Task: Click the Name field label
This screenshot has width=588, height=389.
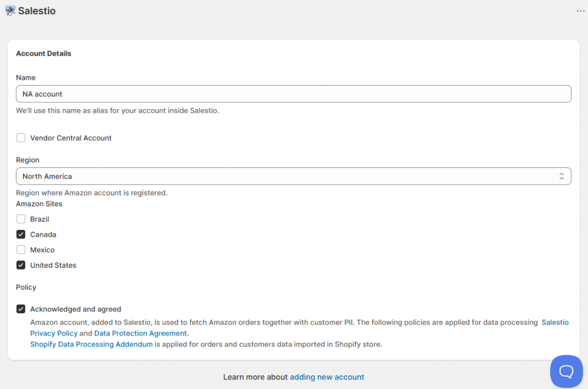Action: [26, 78]
